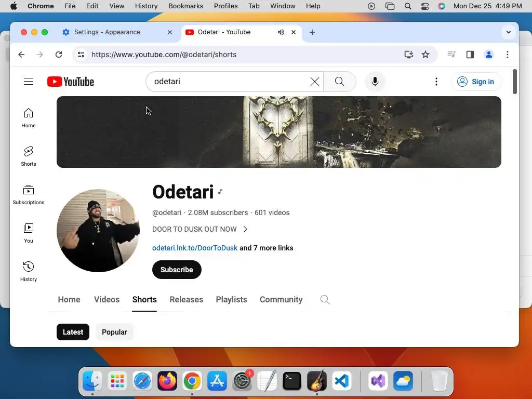Open the channel Videos tab
532x399 pixels.
pos(107,300)
